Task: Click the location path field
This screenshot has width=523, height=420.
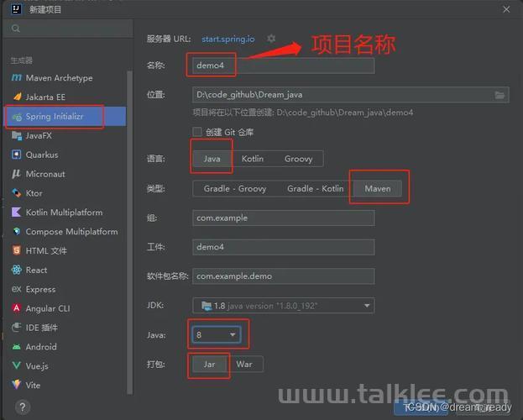Action: 351,95
